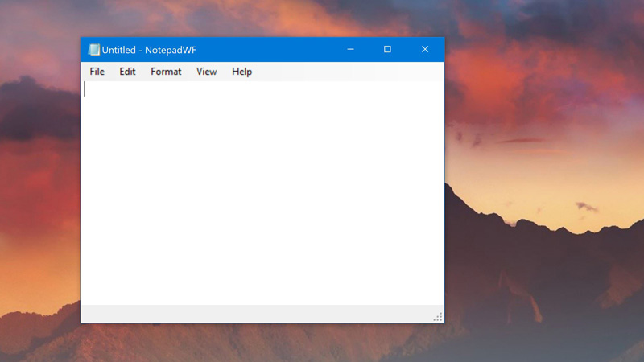Click the middle of the blank text area
This screenshot has width=644, height=362.
click(x=263, y=193)
